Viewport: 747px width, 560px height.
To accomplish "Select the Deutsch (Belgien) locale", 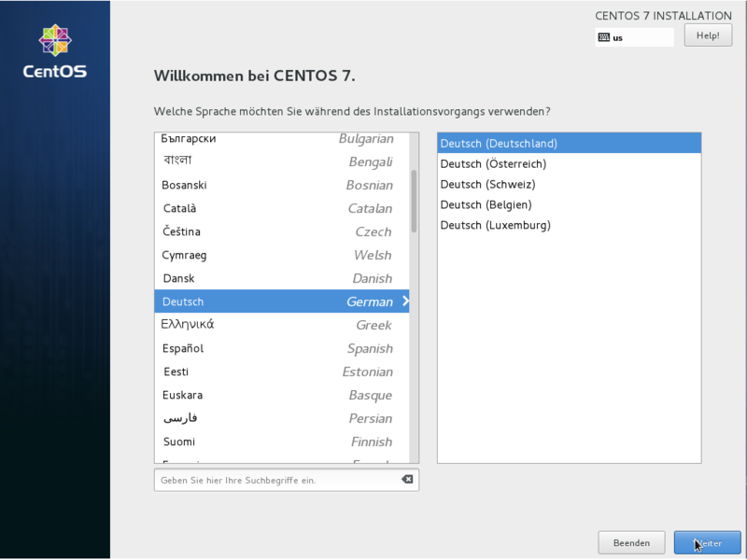I will [570, 204].
